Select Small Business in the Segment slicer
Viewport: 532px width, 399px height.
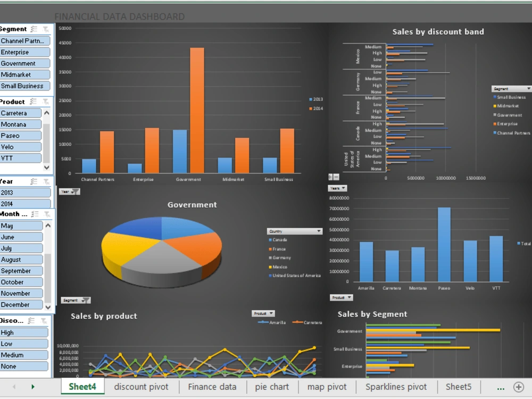click(25, 86)
